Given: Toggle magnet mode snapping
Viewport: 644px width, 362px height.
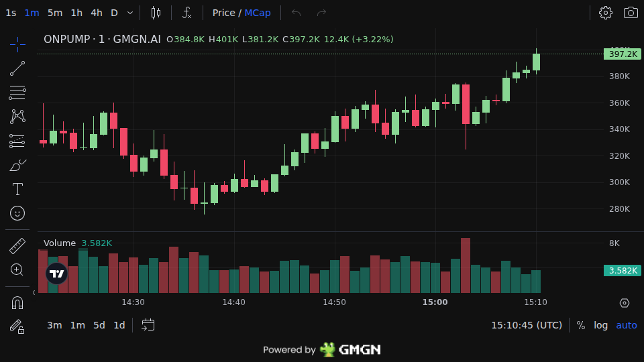Looking at the screenshot, I should pyautogui.click(x=17, y=302).
